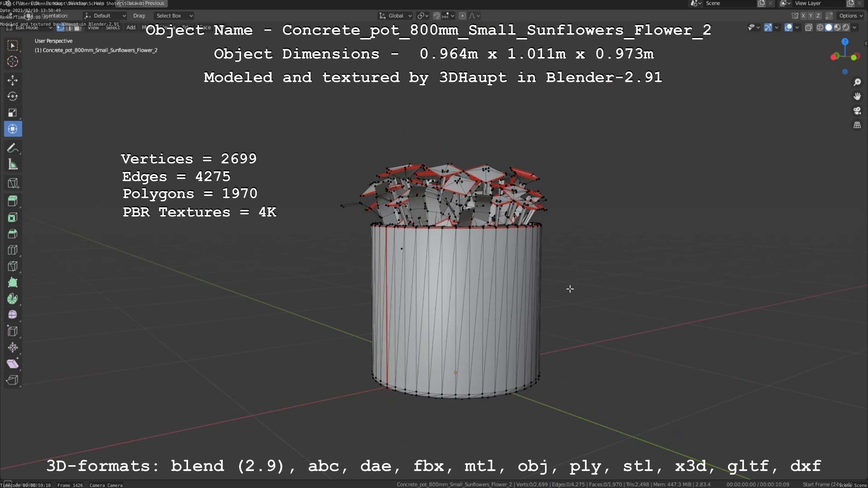The width and height of the screenshot is (868, 488).
Task: Open the viewport Add menu
Action: (131, 28)
